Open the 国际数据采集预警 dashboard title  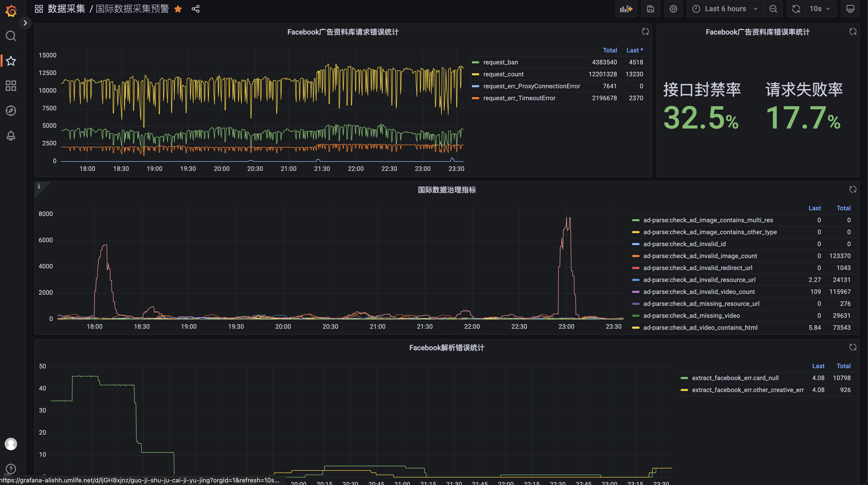point(132,9)
